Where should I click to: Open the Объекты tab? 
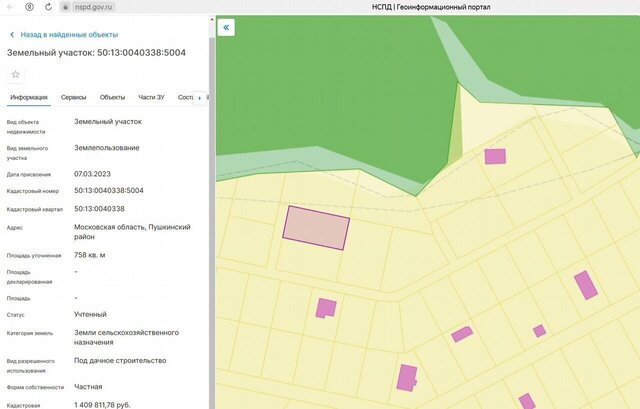coord(112,98)
